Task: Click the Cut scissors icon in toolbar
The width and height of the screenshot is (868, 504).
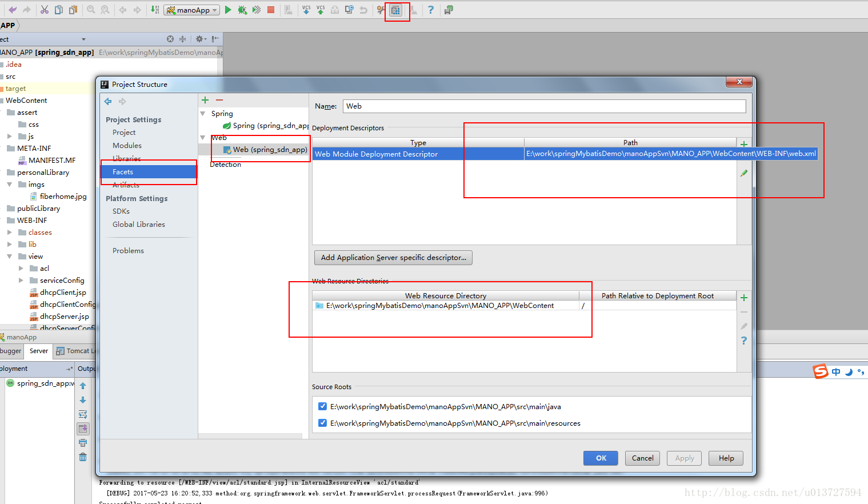Action: click(45, 10)
